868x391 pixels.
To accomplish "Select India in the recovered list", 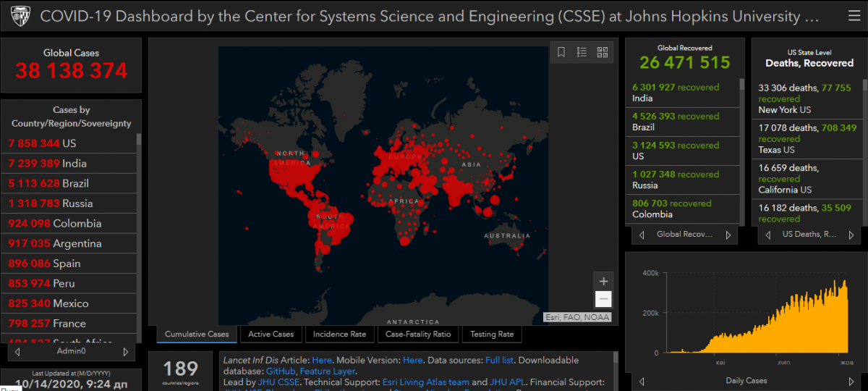I will 682,93.
